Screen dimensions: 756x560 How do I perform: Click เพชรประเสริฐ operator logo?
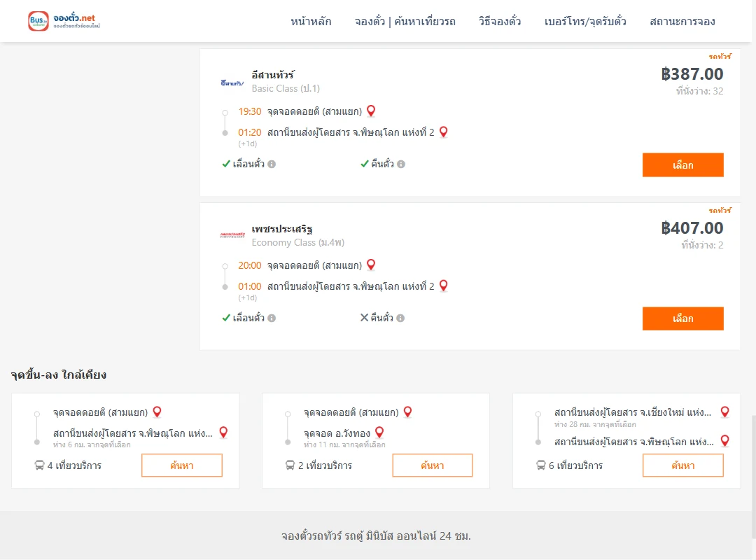tap(232, 235)
